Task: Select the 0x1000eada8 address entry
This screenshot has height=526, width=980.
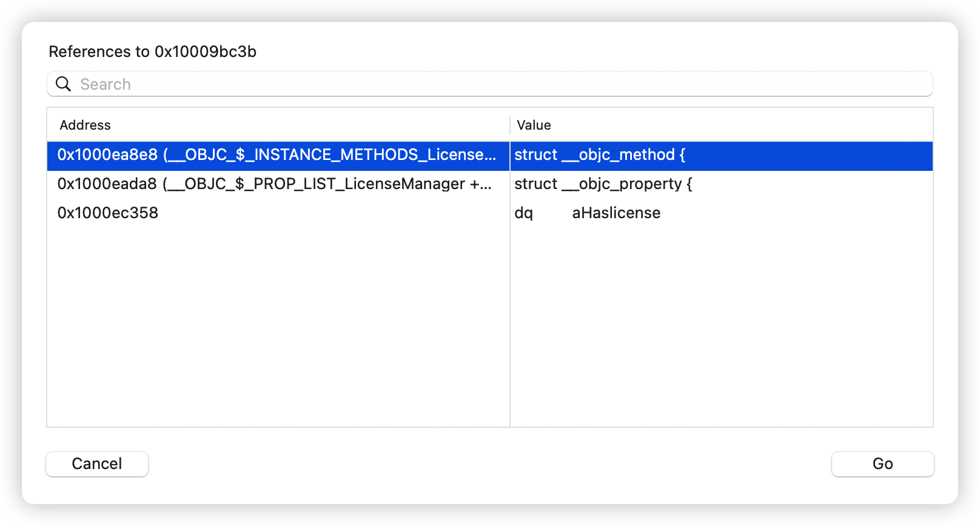Action: pos(107,184)
